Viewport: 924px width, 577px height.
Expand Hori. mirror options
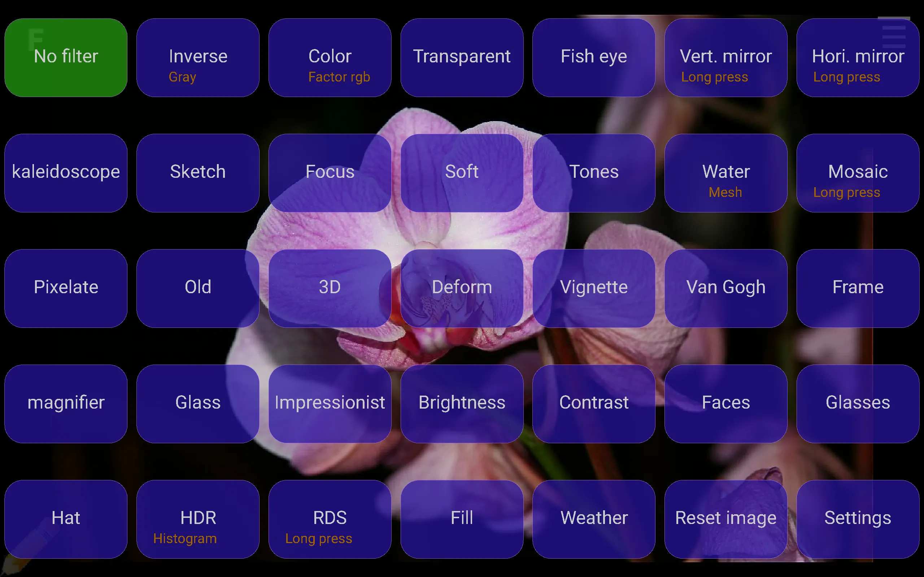point(858,57)
